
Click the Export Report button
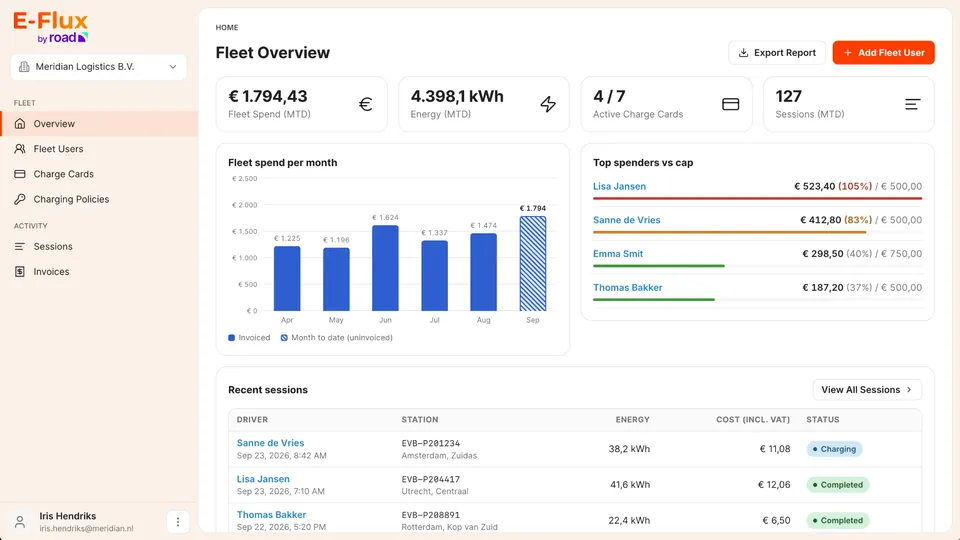pos(777,53)
